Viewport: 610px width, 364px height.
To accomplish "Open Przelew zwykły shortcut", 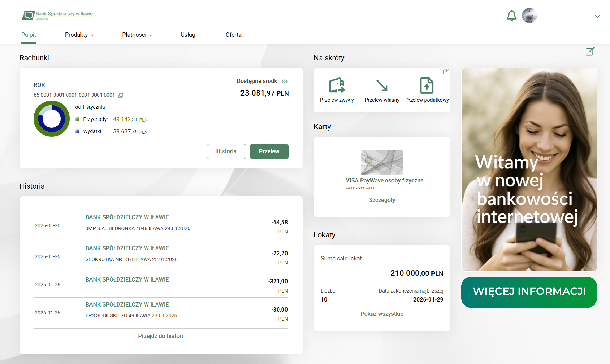I will click(337, 90).
